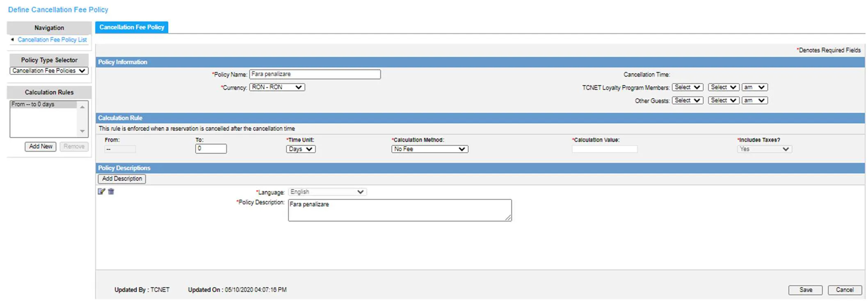The height and width of the screenshot is (301, 868).
Task: Open TCNET Loyalty Members first Select dropdown
Action: pos(688,87)
